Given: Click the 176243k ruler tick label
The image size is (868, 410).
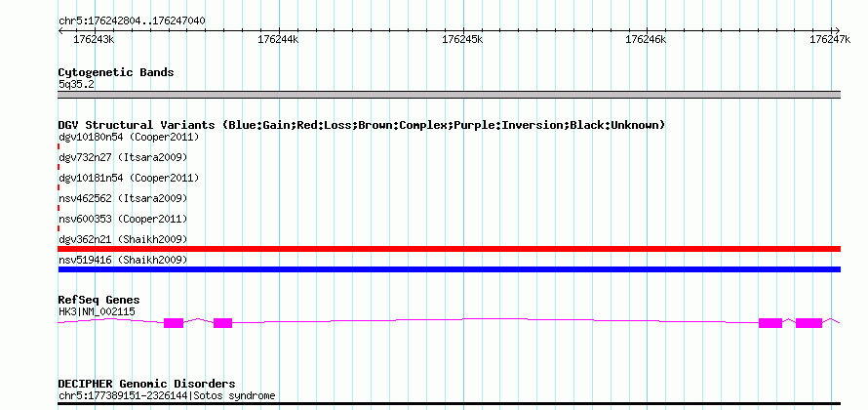Looking at the screenshot, I should pos(94,39).
